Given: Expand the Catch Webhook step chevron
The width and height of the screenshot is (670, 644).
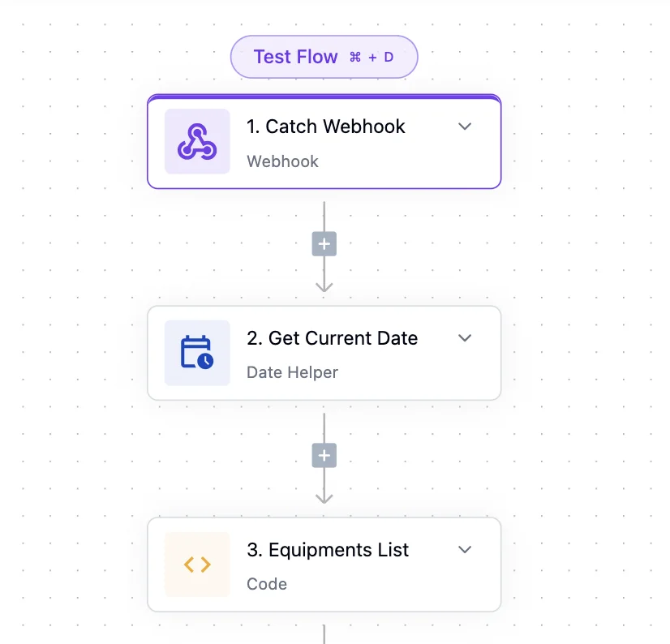Looking at the screenshot, I should [465, 127].
